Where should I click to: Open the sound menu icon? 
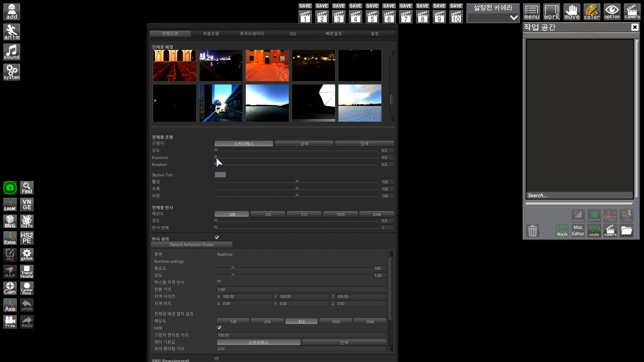tap(12, 52)
